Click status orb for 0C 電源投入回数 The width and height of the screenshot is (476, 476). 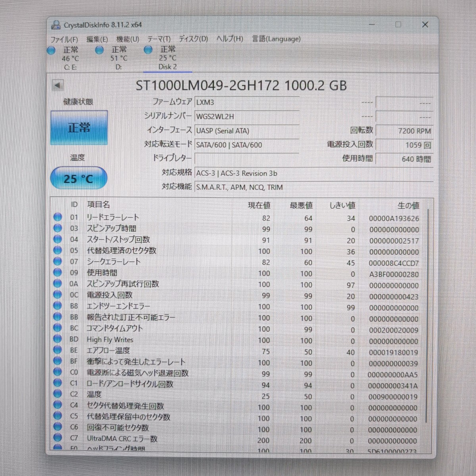tap(58, 295)
